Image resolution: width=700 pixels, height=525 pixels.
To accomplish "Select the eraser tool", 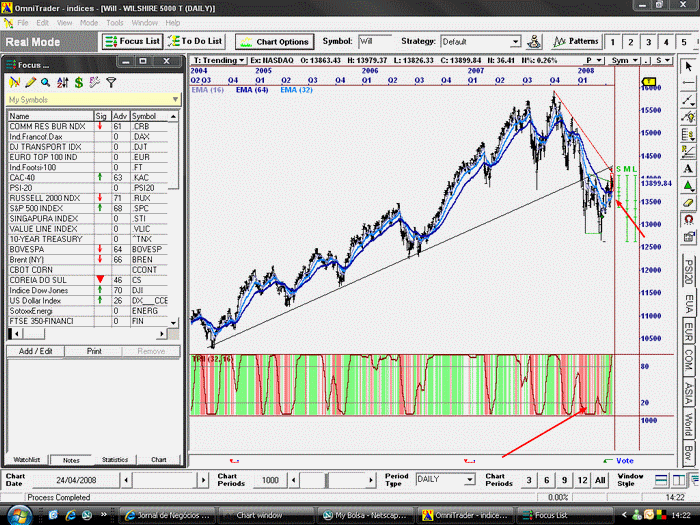I will click(688, 202).
